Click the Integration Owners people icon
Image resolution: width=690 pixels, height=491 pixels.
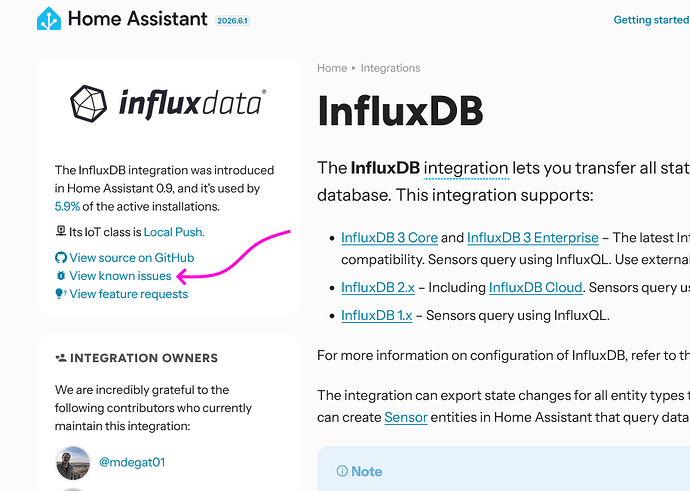[x=61, y=358]
